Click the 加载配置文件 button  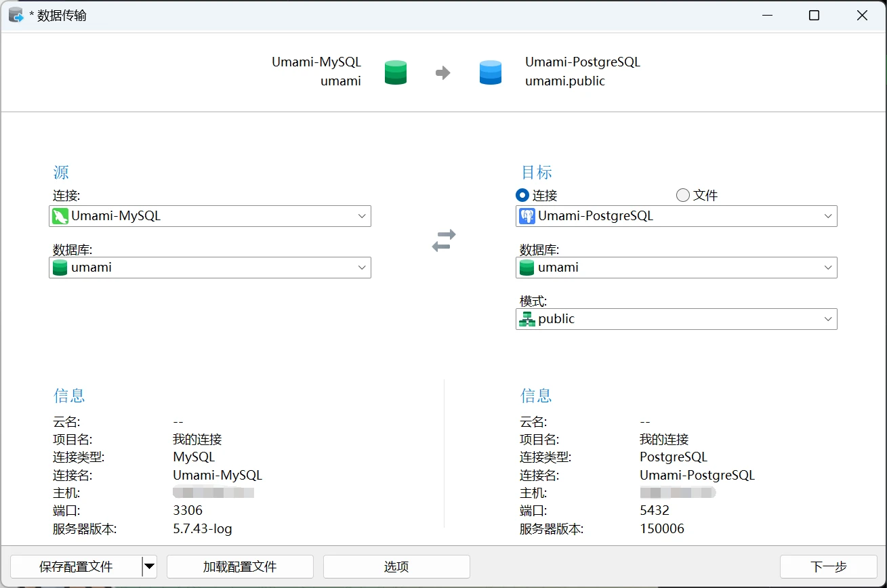click(x=240, y=566)
